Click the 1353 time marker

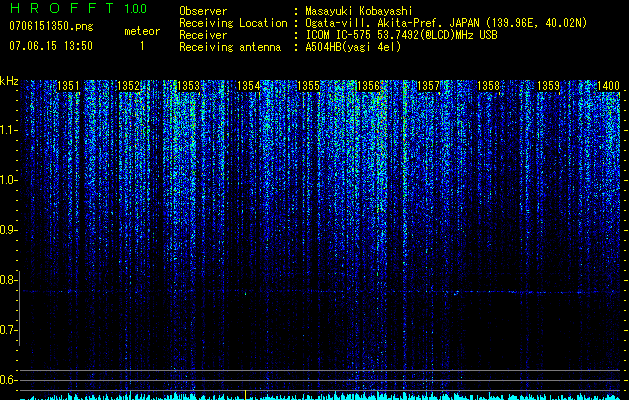189,86
